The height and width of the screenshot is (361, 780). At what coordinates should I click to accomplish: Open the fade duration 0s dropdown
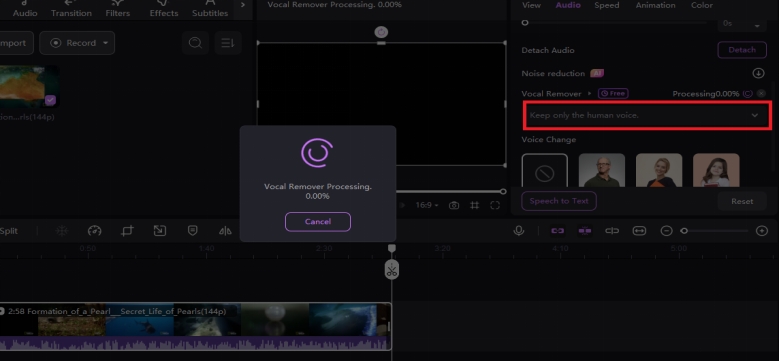[x=741, y=24]
